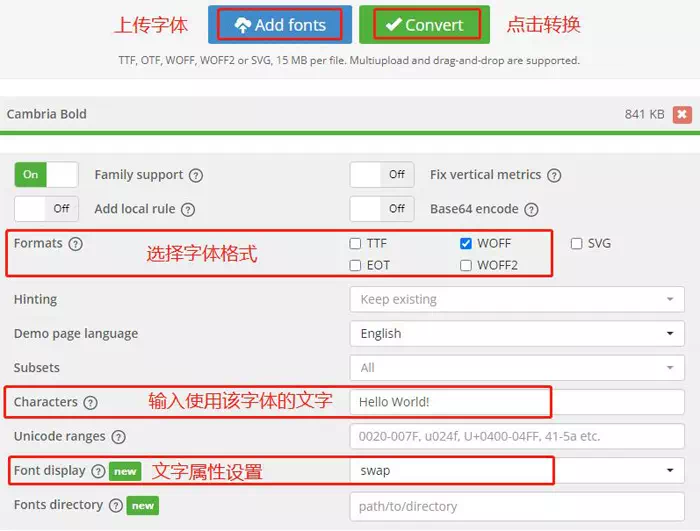Image resolution: width=700 pixels, height=531 pixels.
Task: Click help icon beside Fix vertical metrics
Action: point(554,175)
